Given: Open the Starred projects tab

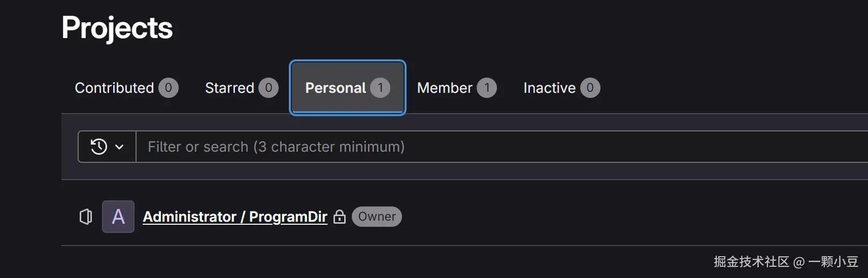Looking at the screenshot, I should [230, 88].
